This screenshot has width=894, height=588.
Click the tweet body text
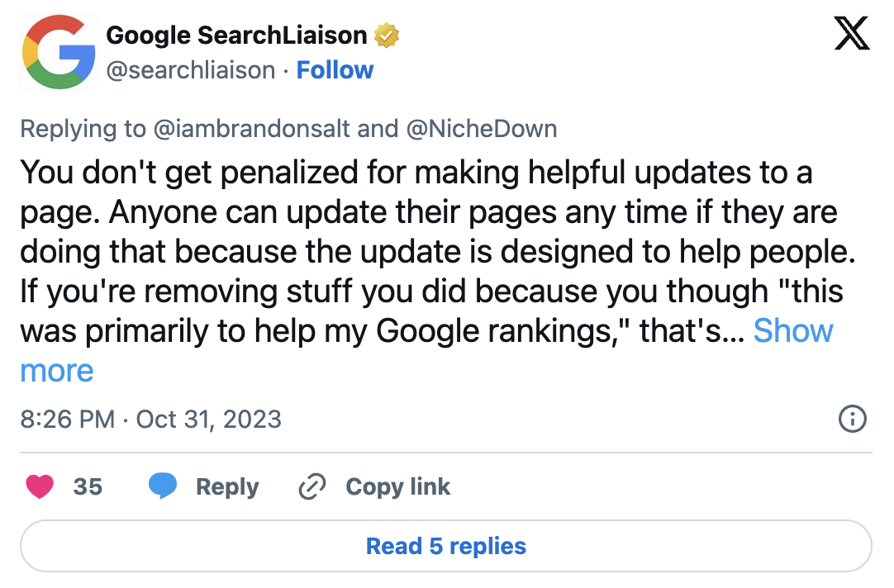point(437,252)
